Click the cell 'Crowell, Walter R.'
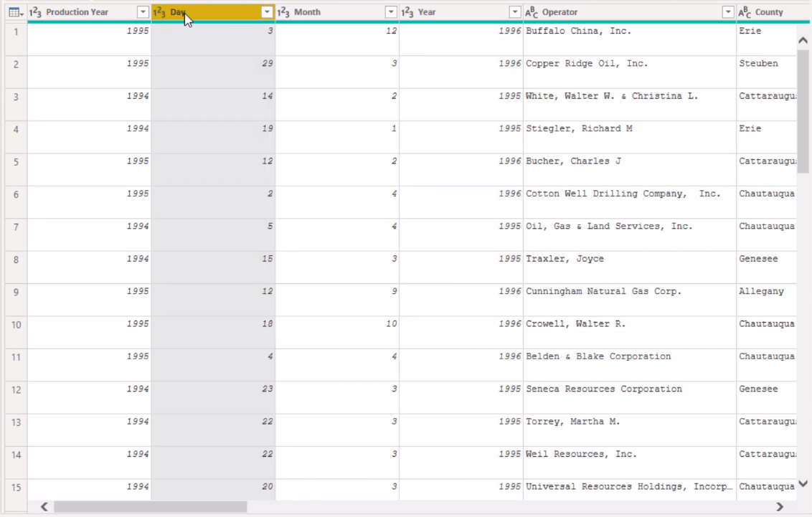 (x=630, y=333)
